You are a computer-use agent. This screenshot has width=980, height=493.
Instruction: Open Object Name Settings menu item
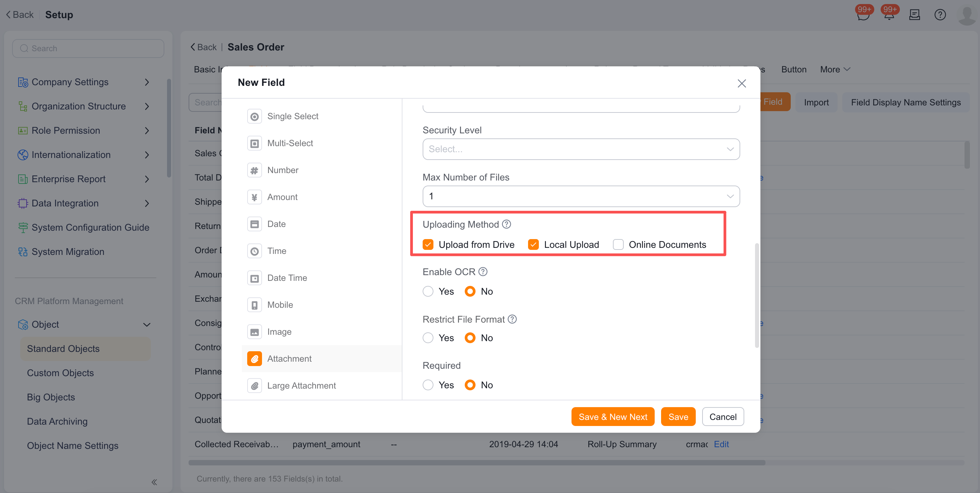point(73,446)
